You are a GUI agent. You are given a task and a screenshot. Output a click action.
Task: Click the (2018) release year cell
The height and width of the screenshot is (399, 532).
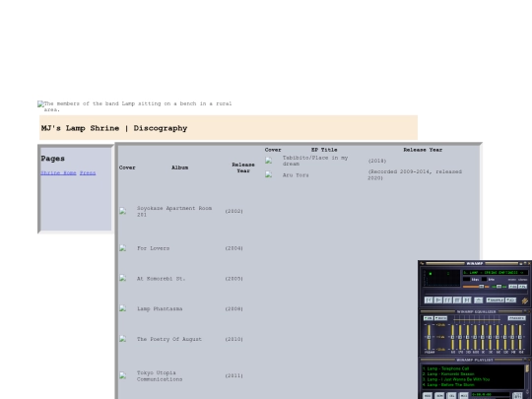[377, 161]
